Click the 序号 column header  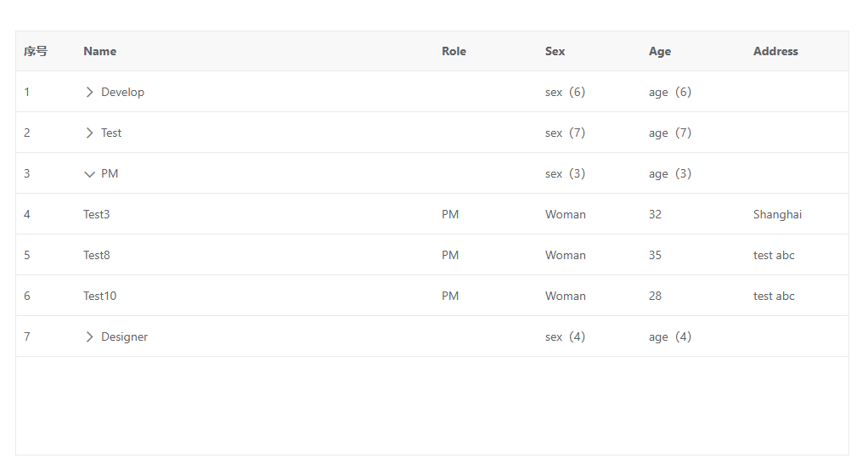(x=35, y=51)
